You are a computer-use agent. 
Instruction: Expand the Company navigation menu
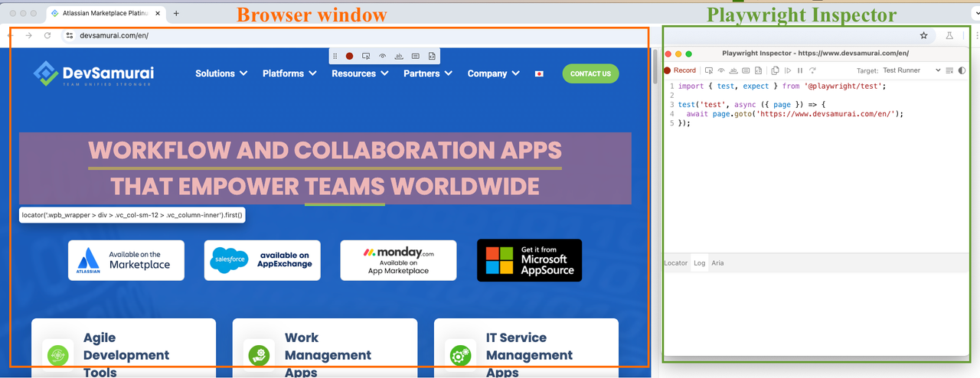[x=494, y=73]
